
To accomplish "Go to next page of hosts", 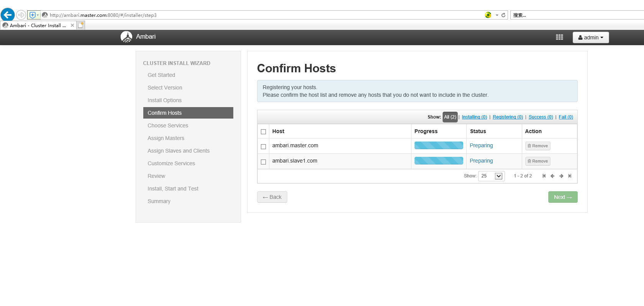I will (x=561, y=176).
